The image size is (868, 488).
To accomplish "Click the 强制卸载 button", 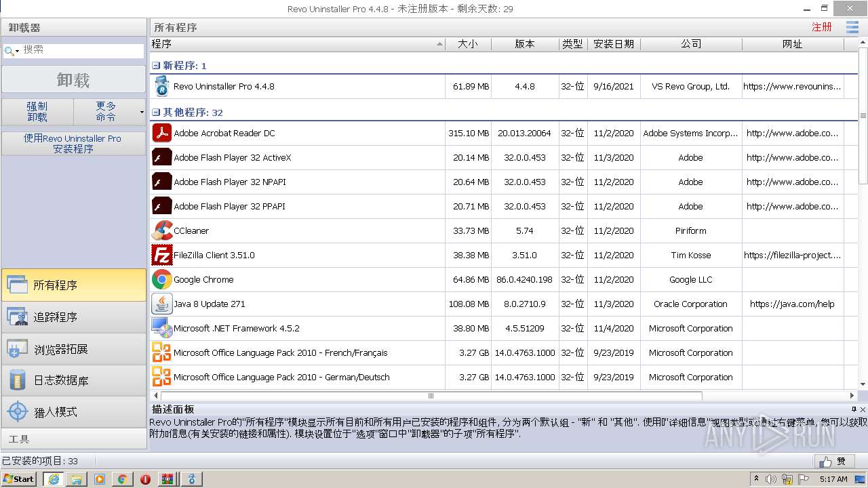I will tap(37, 112).
